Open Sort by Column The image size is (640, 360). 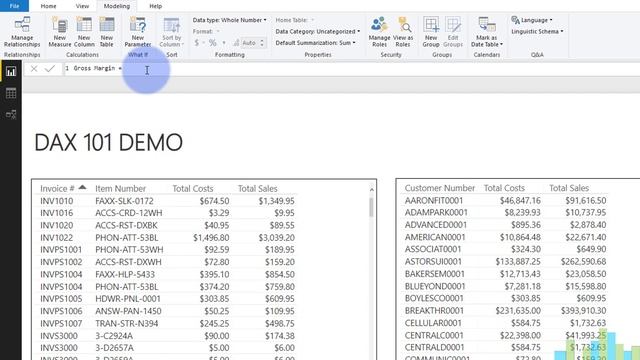pos(171,32)
